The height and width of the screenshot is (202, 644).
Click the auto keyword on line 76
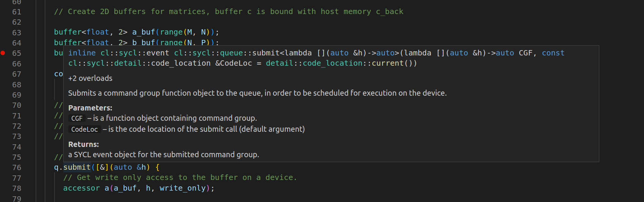pos(123,167)
